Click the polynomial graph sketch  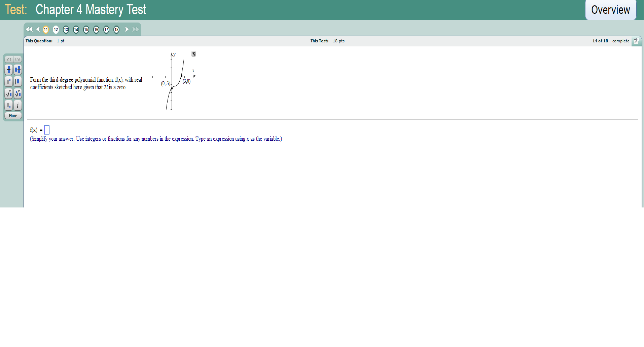pos(174,81)
